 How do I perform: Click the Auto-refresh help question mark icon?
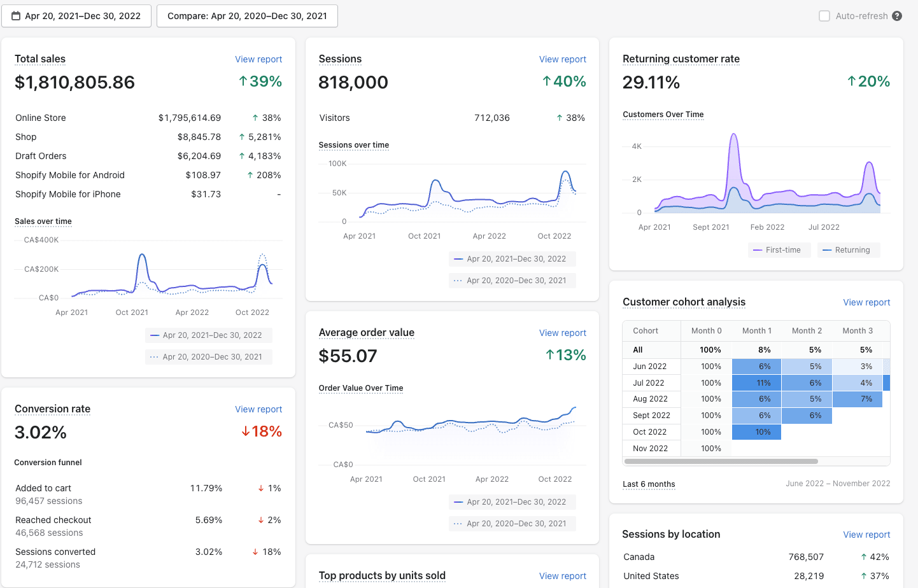pyautogui.click(x=897, y=16)
